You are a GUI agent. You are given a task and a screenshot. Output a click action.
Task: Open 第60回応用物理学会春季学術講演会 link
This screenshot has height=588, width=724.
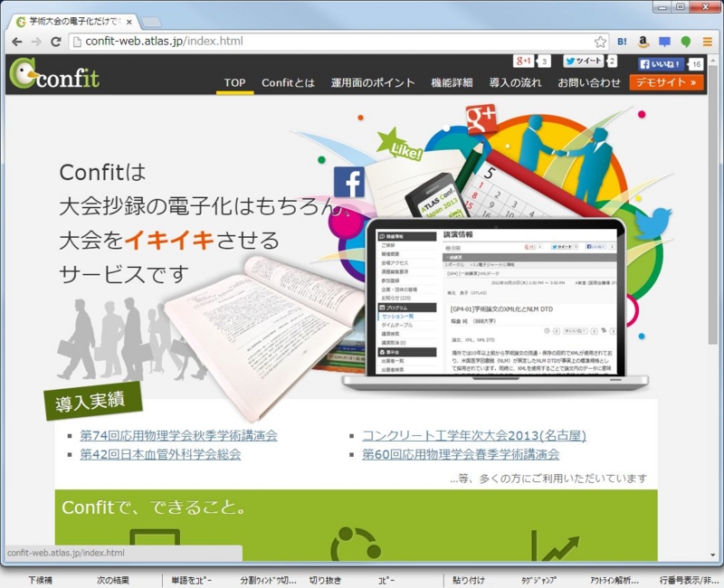(x=461, y=454)
